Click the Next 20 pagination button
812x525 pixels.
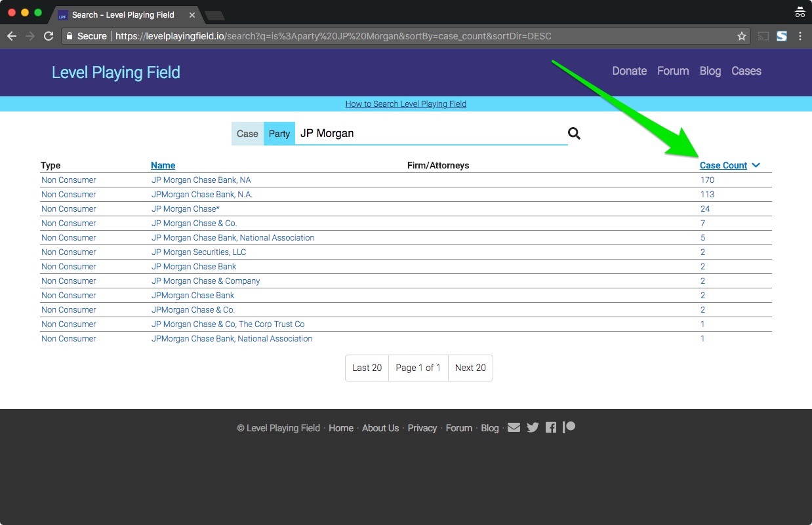point(470,368)
